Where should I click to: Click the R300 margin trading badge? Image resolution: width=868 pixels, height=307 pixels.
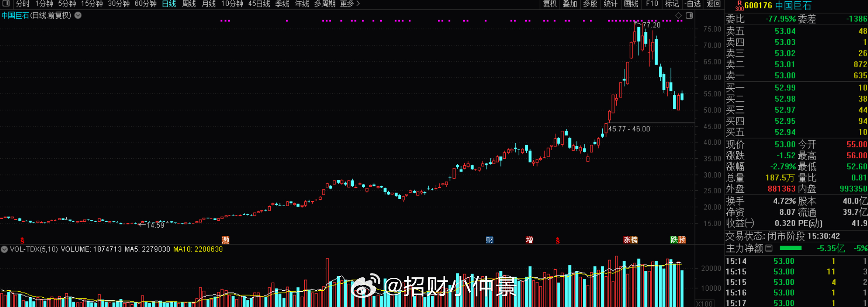739,5
